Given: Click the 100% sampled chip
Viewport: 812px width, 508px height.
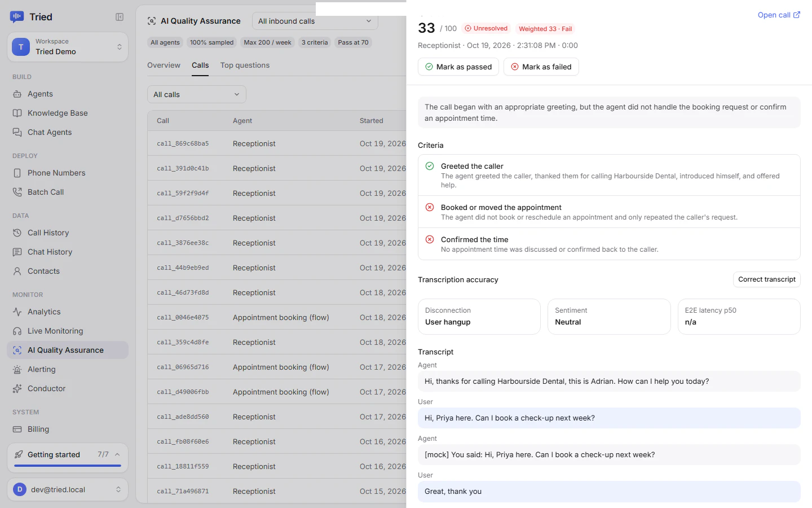Looking at the screenshot, I should (x=211, y=42).
